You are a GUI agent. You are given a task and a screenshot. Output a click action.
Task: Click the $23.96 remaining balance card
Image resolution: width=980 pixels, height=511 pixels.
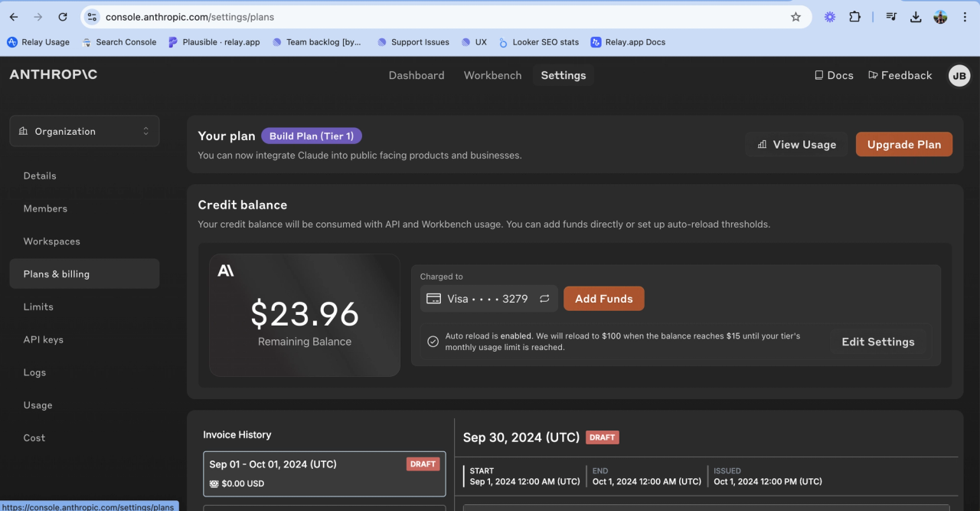pyautogui.click(x=305, y=315)
